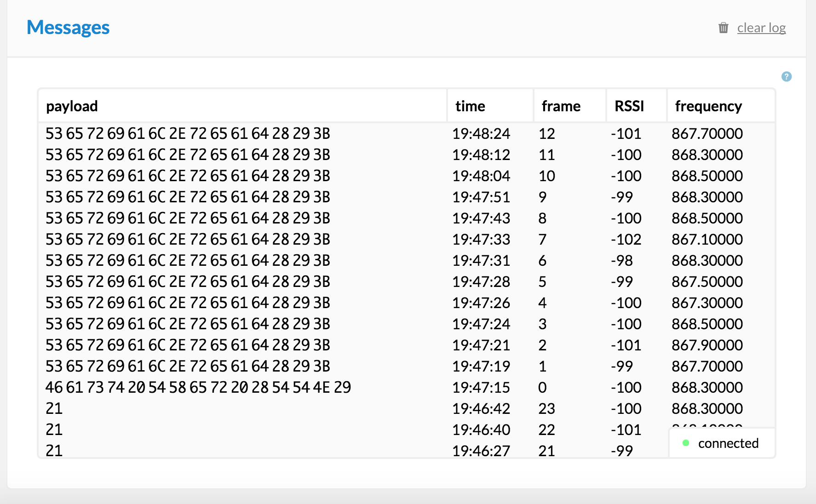Screen dimensions: 816x504
Task: Click the blue help question mark icon
Action: click(x=787, y=77)
